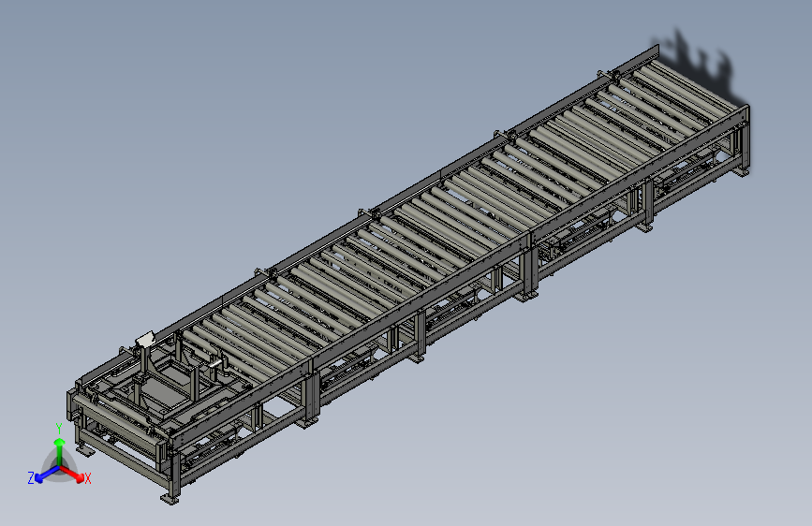Click the red X axis on the orientation triad
The width and height of the screenshot is (812, 526).
click(72, 474)
